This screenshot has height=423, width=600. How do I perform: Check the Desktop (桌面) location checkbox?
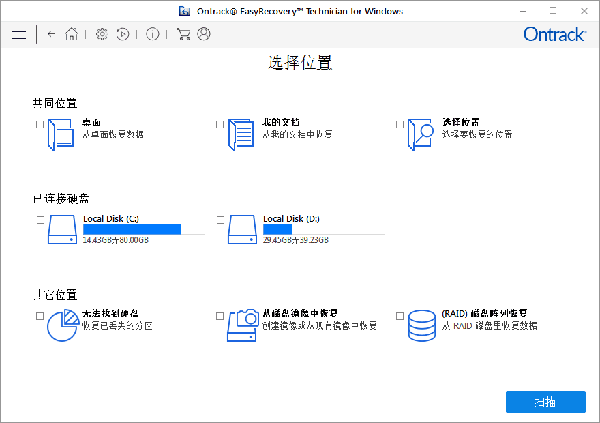tap(39, 124)
